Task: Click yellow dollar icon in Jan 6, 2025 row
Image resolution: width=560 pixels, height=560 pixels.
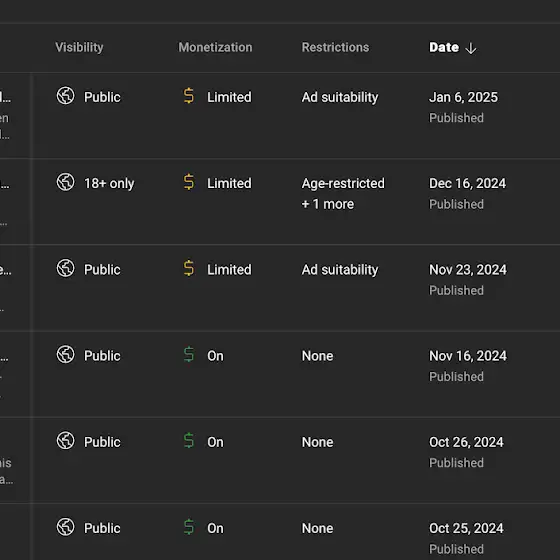Action: pos(189,96)
